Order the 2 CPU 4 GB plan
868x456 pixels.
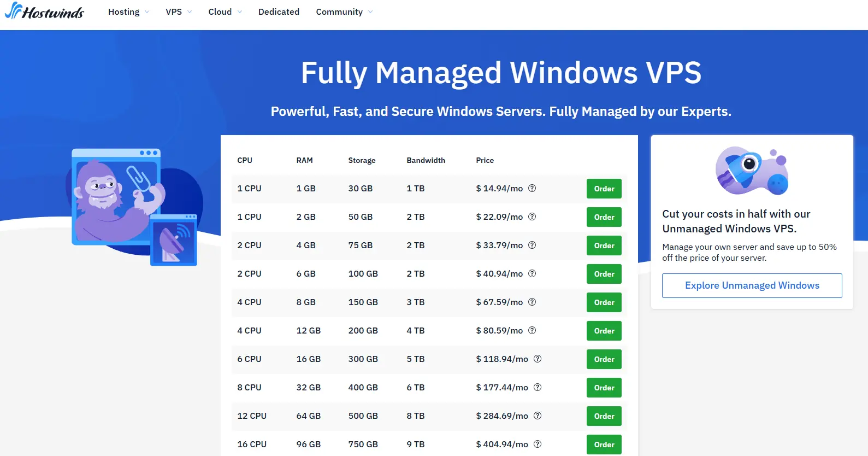[x=604, y=245]
